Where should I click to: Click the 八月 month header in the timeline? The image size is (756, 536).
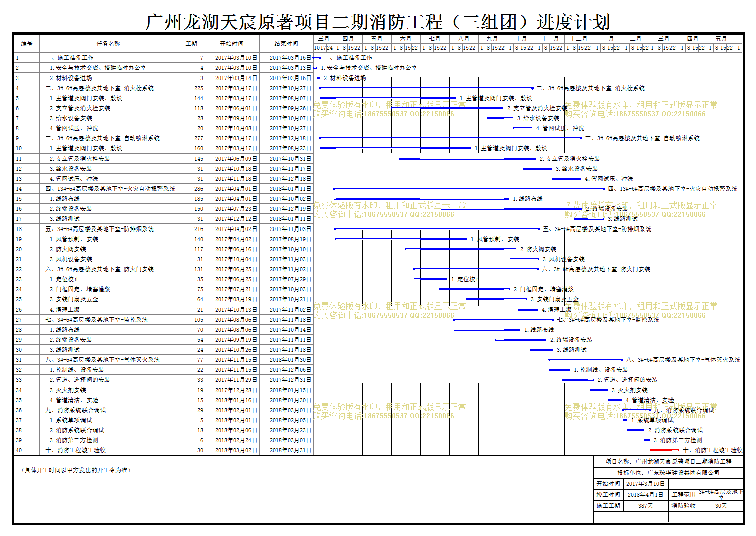point(463,39)
